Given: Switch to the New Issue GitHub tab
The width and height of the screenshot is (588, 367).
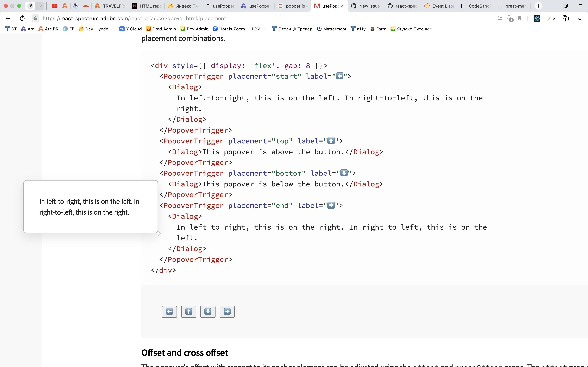Looking at the screenshot, I should click(366, 6).
